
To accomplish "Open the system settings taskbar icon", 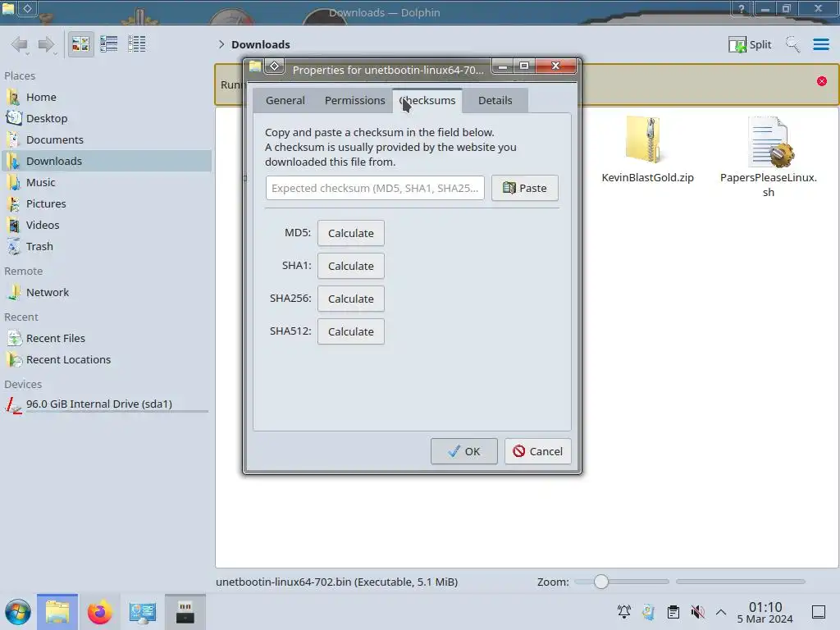I will (143, 612).
